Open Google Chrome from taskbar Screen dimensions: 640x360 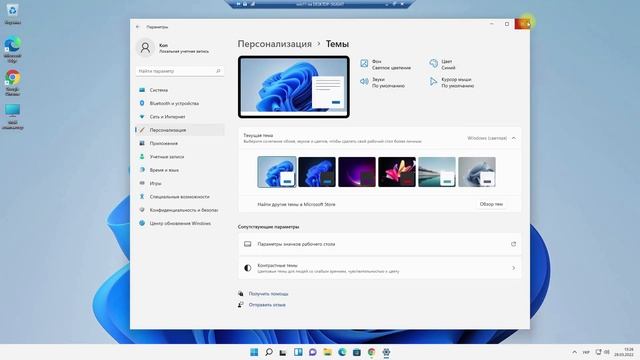click(x=371, y=352)
